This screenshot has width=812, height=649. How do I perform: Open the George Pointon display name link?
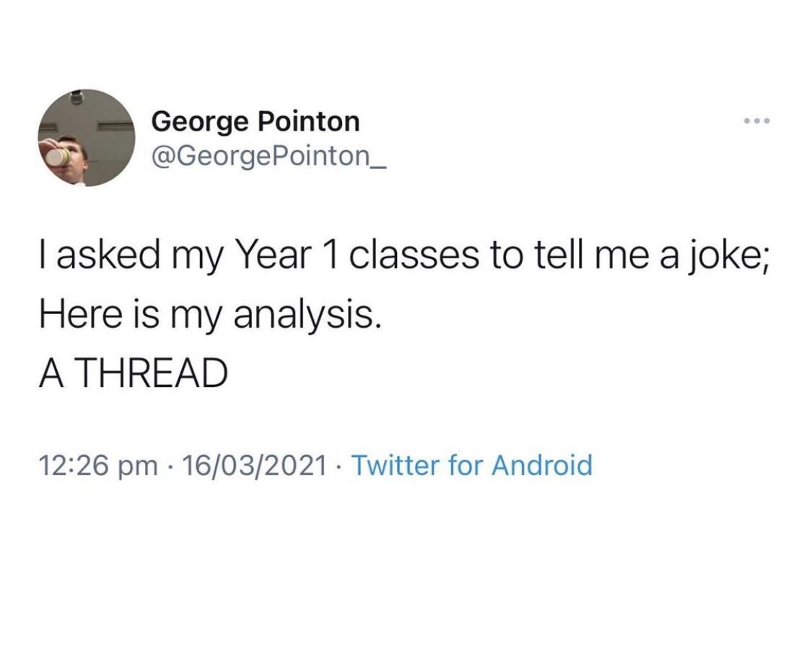[x=255, y=121]
